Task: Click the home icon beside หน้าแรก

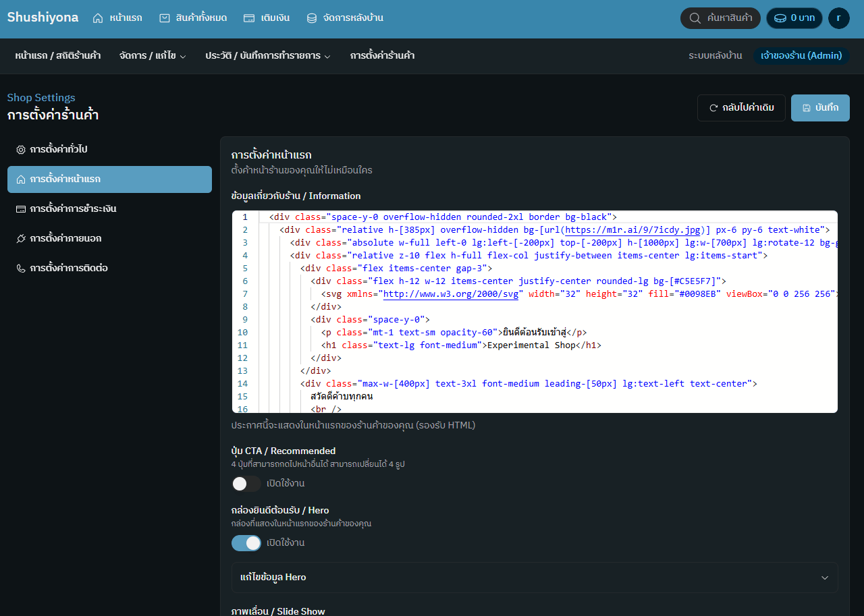Action: (x=98, y=18)
